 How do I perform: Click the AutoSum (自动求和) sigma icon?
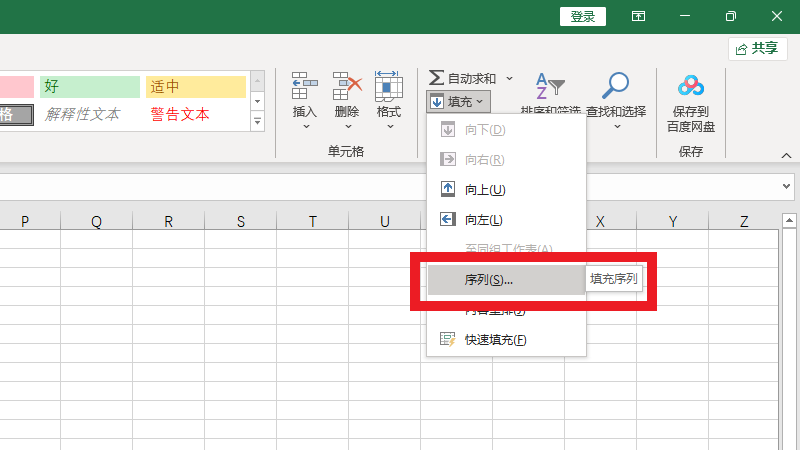point(436,78)
